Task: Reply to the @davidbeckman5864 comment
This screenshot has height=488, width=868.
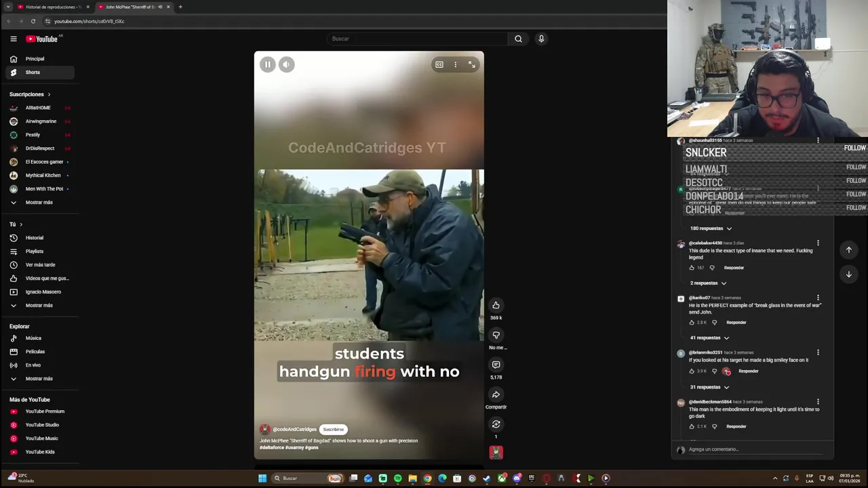Action: click(x=736, y=426)
